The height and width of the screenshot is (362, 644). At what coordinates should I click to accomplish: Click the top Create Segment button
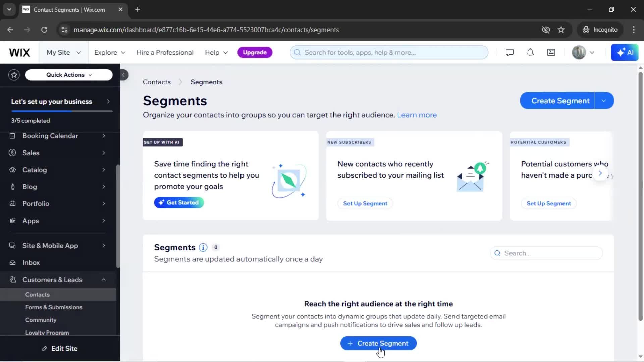click(557, 101)
